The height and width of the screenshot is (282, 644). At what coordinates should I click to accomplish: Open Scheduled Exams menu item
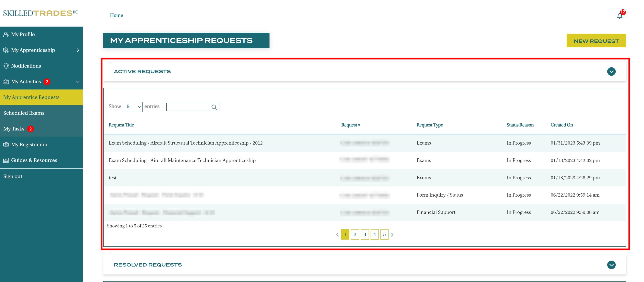(24, 113)
